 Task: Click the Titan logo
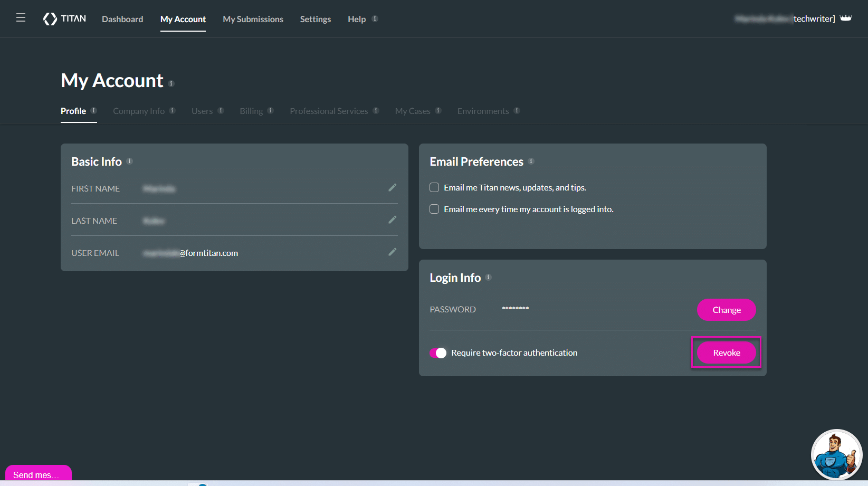64,19
